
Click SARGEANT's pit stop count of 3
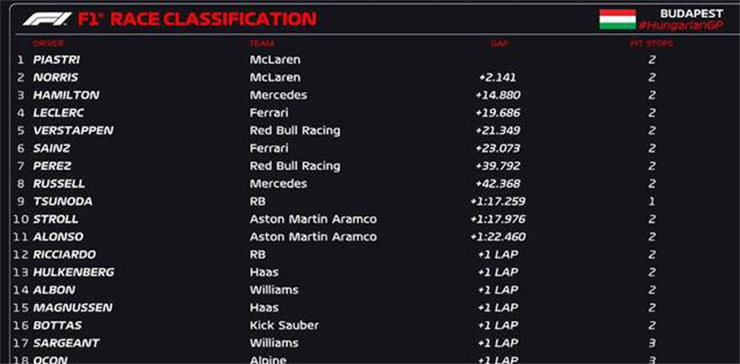652,343
